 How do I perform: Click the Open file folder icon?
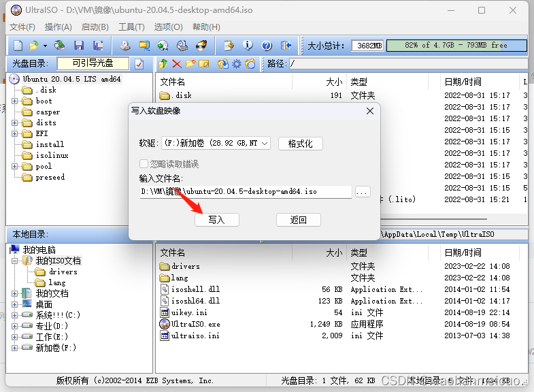point(34,46)
